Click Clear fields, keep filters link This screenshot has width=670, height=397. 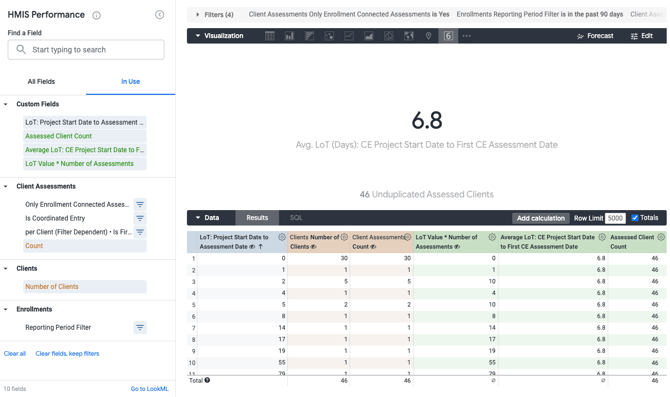(68, 353)
